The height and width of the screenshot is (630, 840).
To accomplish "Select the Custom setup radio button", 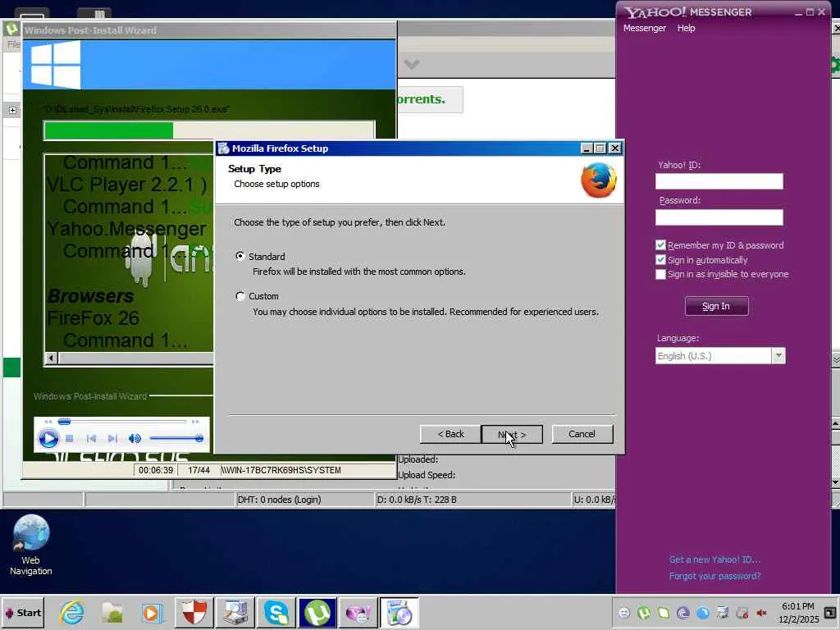I will [x=240, y=295].
